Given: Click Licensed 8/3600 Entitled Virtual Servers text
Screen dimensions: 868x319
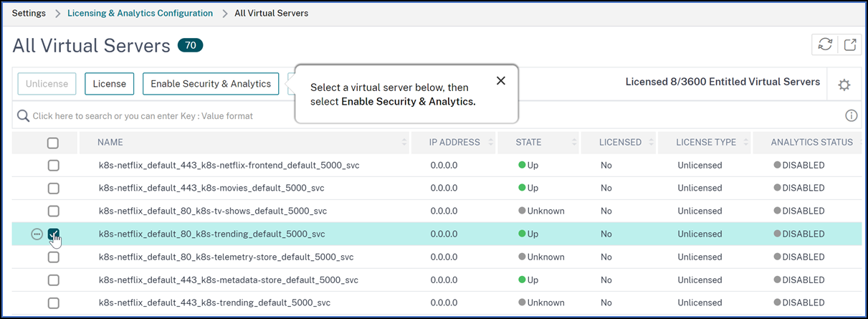Looking at the screenshot, I should click(x=722, y=82).
